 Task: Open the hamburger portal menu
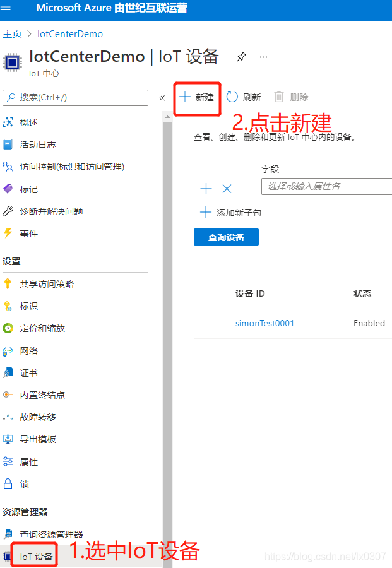coord(6,7)
